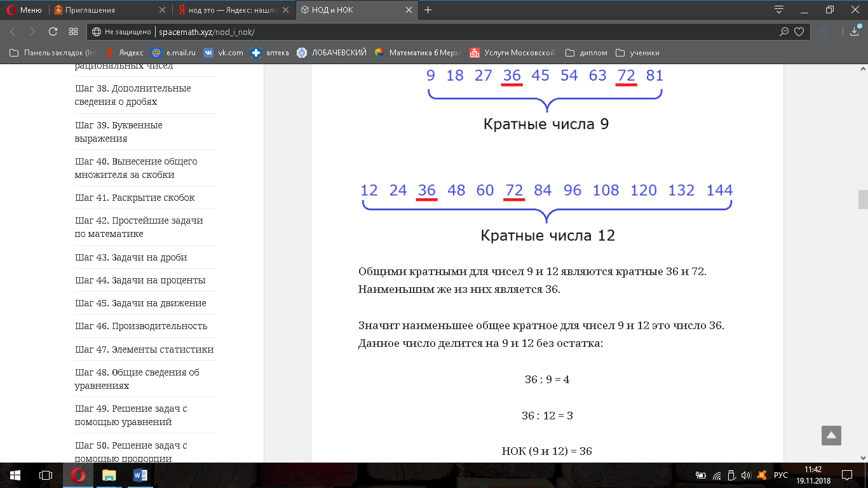Open the volume speaker tray icon

click(745, 475)
